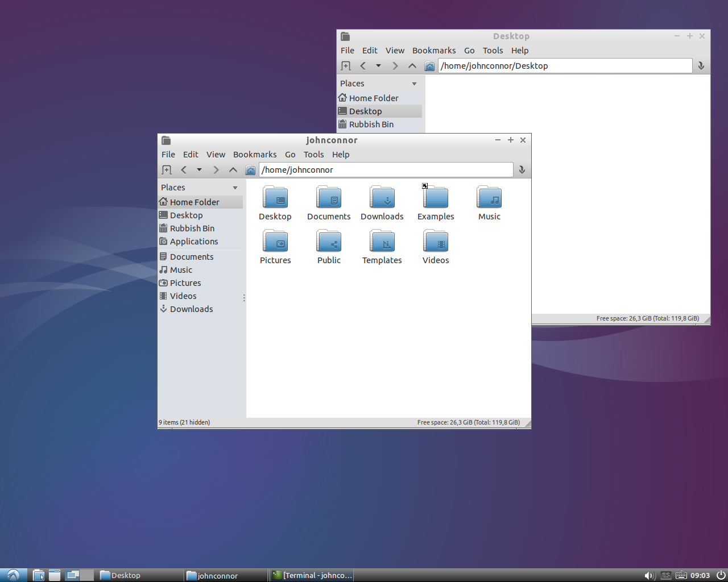Screen dimensions: 728x582
Task: Go to parent folder in johnconnor window
Action: coord(233,170)
